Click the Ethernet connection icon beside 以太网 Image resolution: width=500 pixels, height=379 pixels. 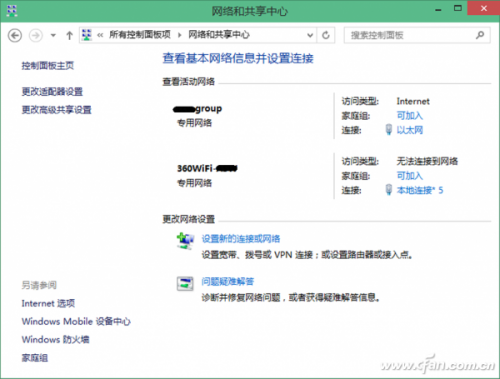(x=389, y=130)
